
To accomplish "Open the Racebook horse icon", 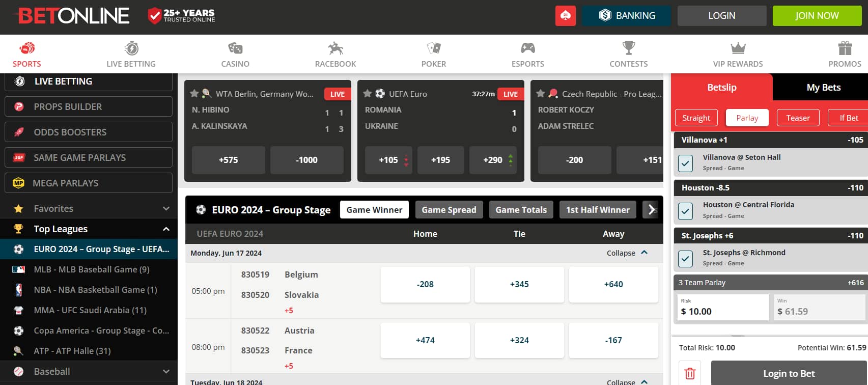I will coord(335,48).
